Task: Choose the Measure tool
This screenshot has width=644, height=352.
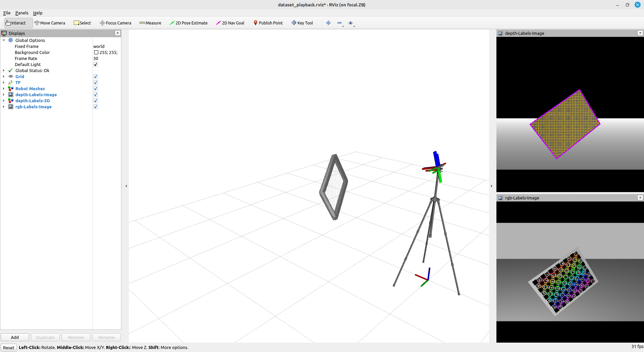Action: (150, 23)
